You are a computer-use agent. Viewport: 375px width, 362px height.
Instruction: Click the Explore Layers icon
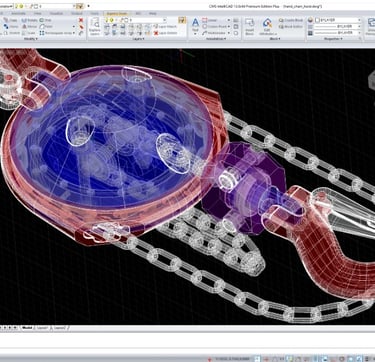(95, 27)
